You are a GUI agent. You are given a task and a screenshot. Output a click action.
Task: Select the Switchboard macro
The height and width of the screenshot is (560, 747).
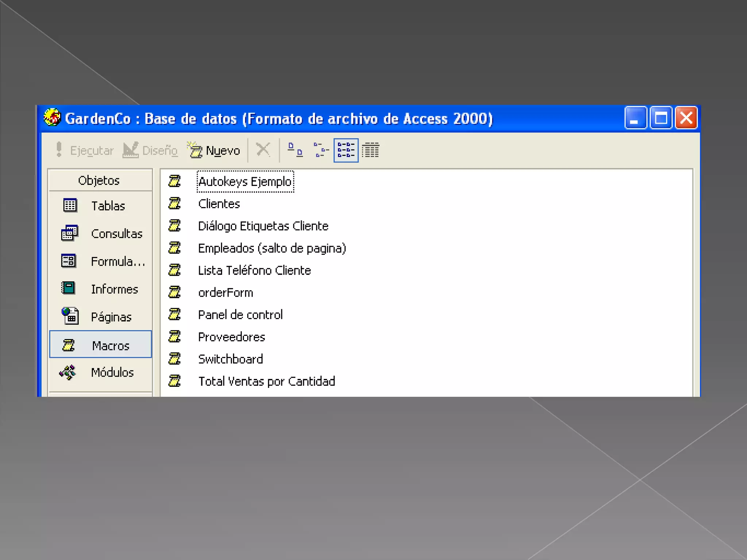click(x=230, y=359)
